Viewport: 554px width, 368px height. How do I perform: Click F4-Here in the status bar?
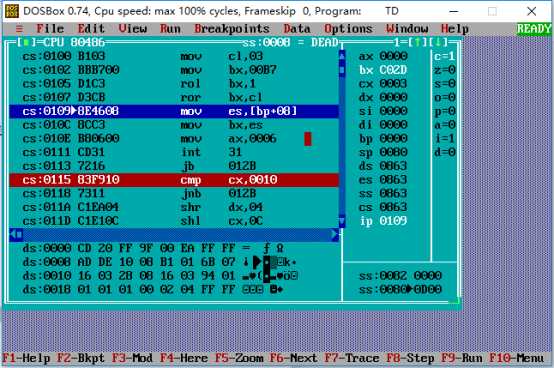pyautogui.click(x=184, y=358)
